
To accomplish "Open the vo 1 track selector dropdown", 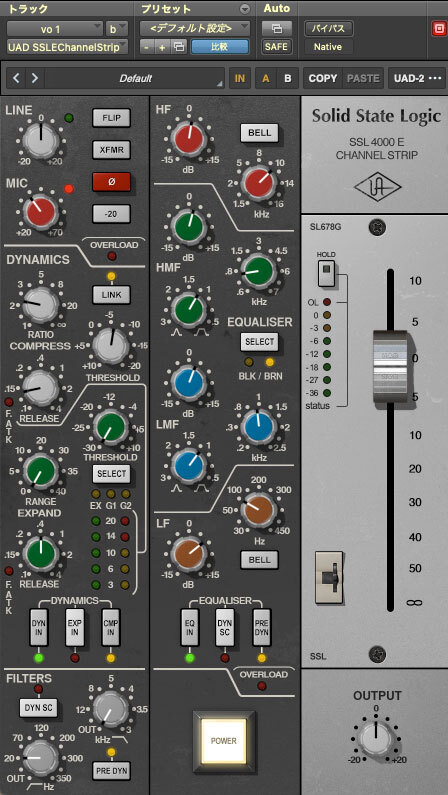I will 55,29.
